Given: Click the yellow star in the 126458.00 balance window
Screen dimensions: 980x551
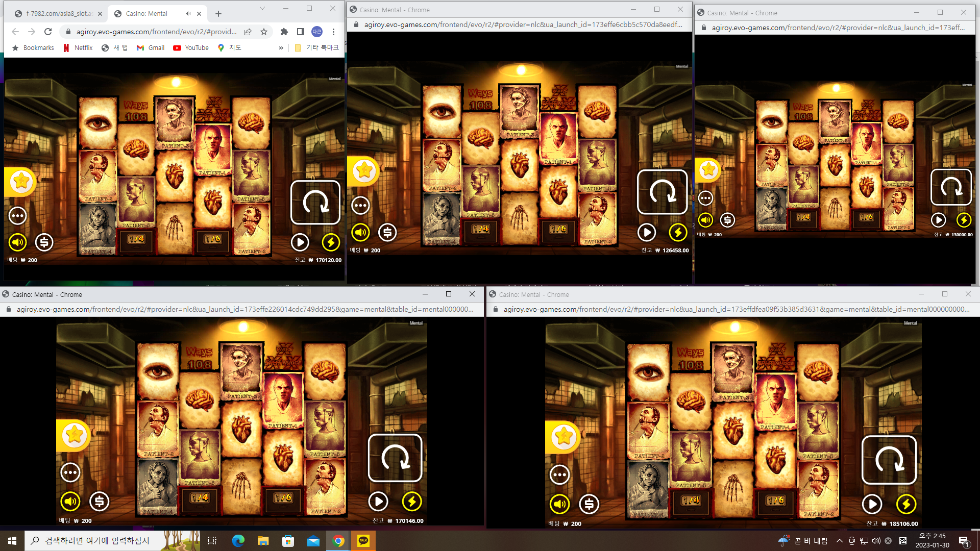Looking at the screenshot, I should [x=364, y=170].
